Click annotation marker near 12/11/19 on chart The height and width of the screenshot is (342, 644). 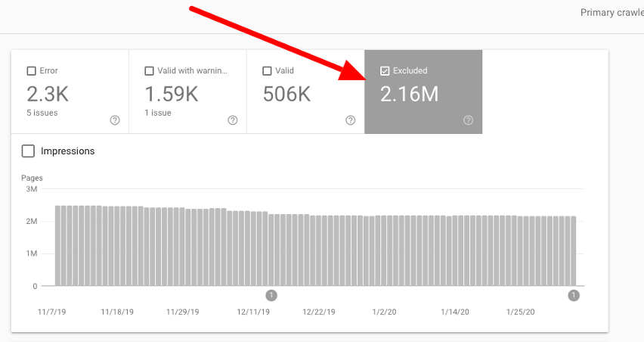272,295
